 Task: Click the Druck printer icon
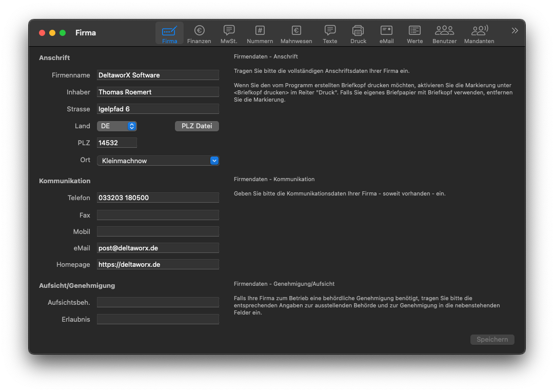coord(358,34)
